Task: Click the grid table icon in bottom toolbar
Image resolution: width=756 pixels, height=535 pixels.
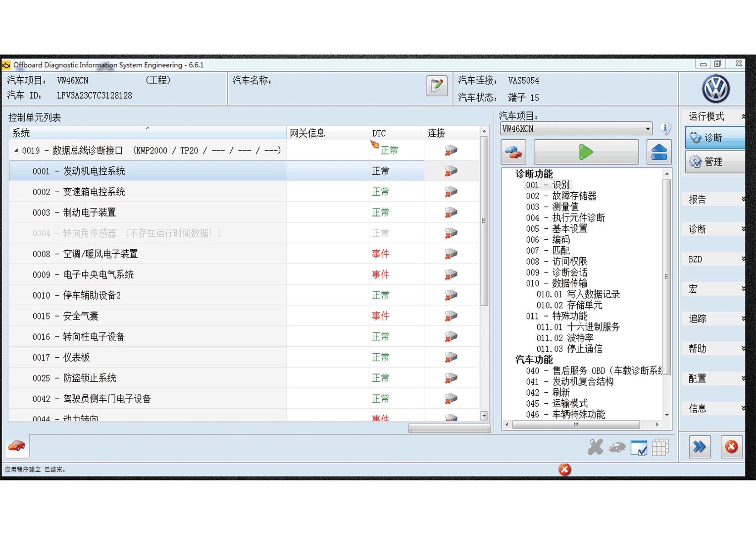Action: pyautogui.click(x=660, y=447)
